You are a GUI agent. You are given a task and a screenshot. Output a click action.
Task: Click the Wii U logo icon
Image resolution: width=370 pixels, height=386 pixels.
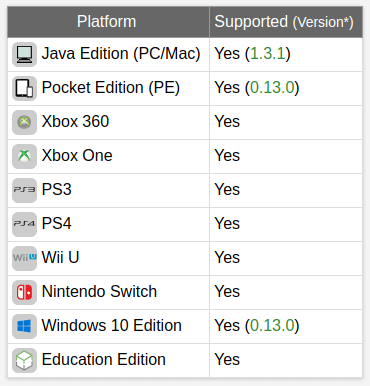click(x=24, y=258)
